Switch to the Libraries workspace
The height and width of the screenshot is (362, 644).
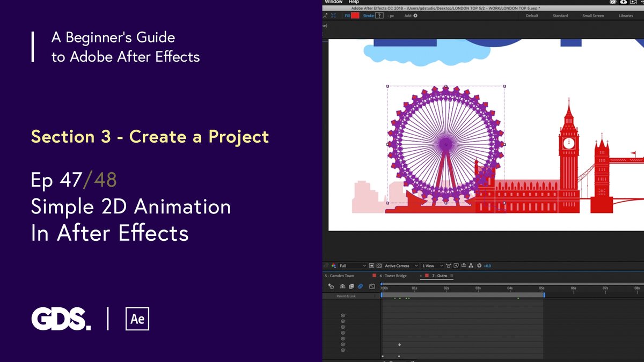pos(626,16)
